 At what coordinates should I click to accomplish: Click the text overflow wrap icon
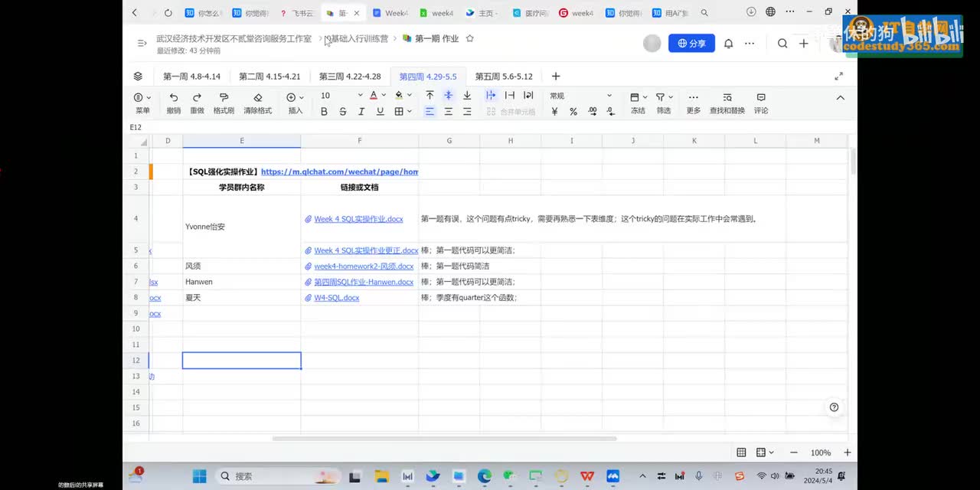[491, 96]
